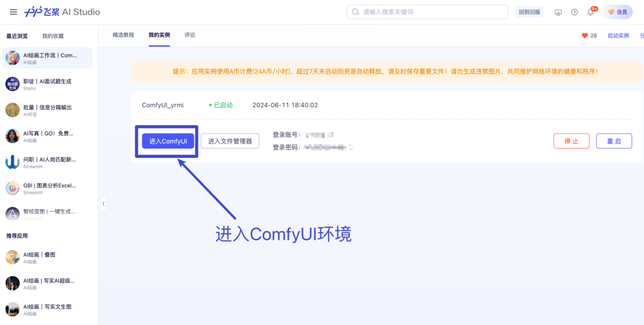Open the monitor screen icon in header
This screenshot has width=644, height=325.
click(x=558, y=13)
